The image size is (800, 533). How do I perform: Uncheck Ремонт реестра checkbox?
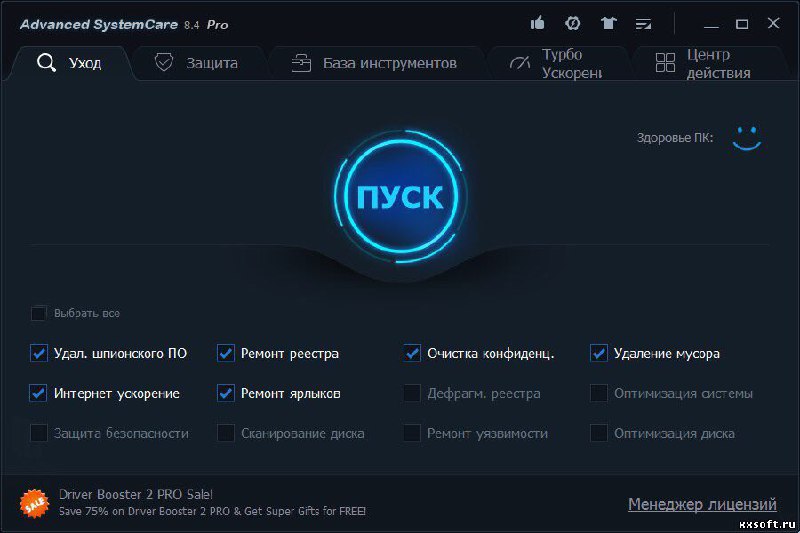(226, 353)
